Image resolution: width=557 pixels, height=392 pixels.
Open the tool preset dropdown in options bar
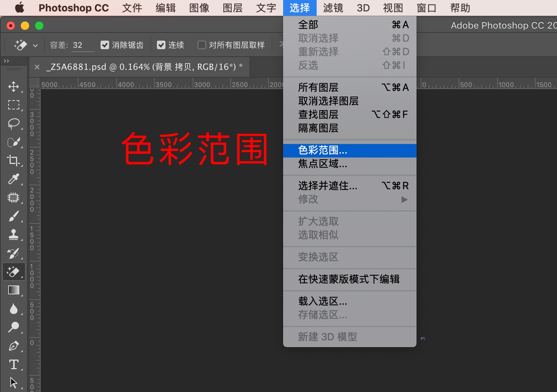(x=35, y=45)
